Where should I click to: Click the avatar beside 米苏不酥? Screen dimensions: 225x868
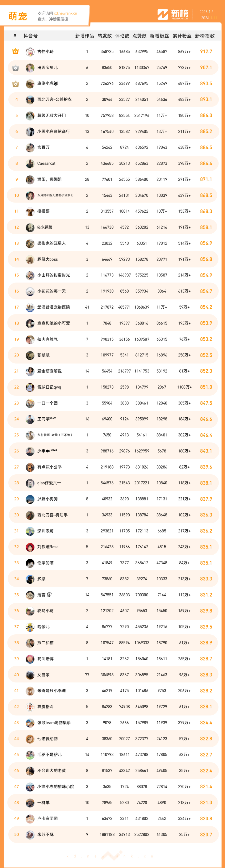pyautogui.click(x=30, y=835)
